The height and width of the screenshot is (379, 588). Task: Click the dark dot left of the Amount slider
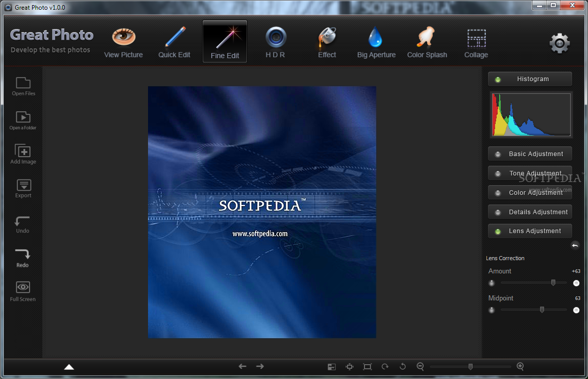(x=492, y=283)
